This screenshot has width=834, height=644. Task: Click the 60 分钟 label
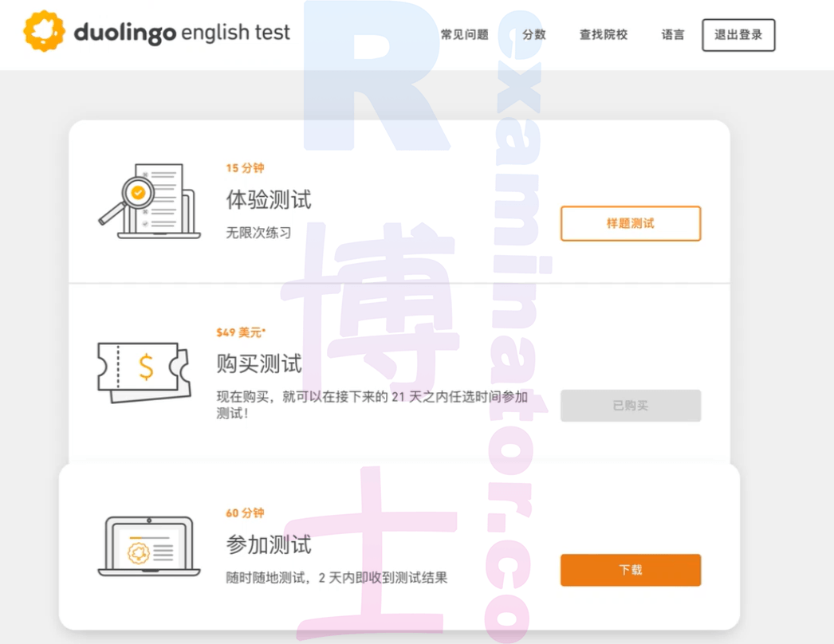pos(246,512)
